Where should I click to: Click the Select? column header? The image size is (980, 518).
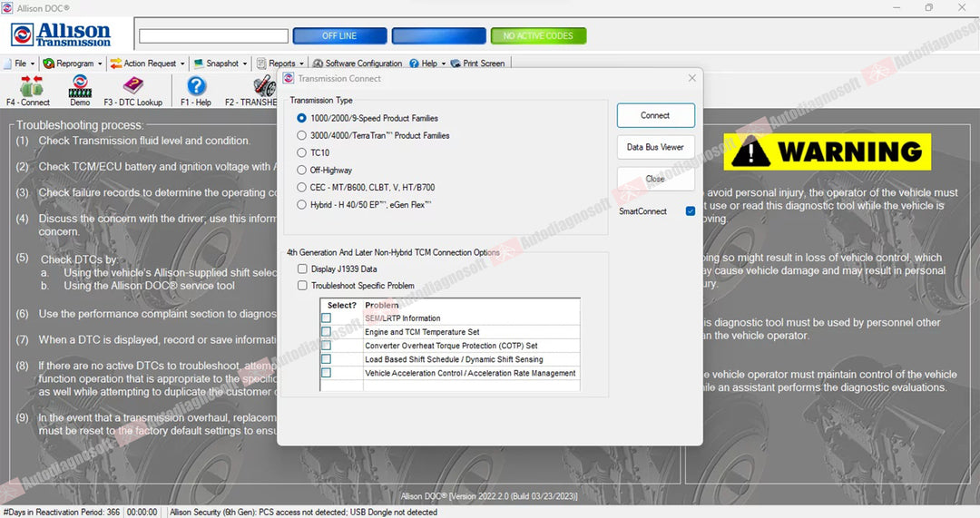click(x=341, y=305)
